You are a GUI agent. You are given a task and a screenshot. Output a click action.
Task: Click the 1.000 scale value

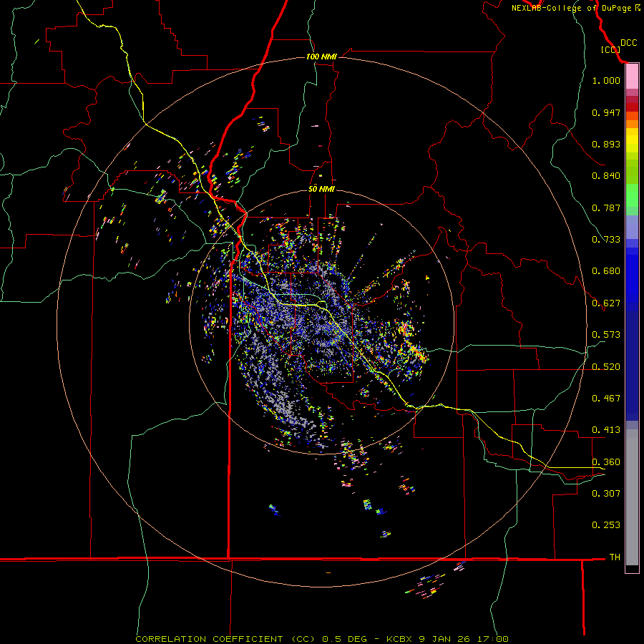click(606, 80)
